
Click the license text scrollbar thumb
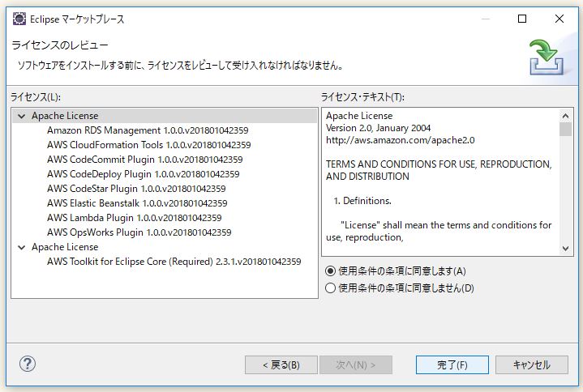click(565, 130)
